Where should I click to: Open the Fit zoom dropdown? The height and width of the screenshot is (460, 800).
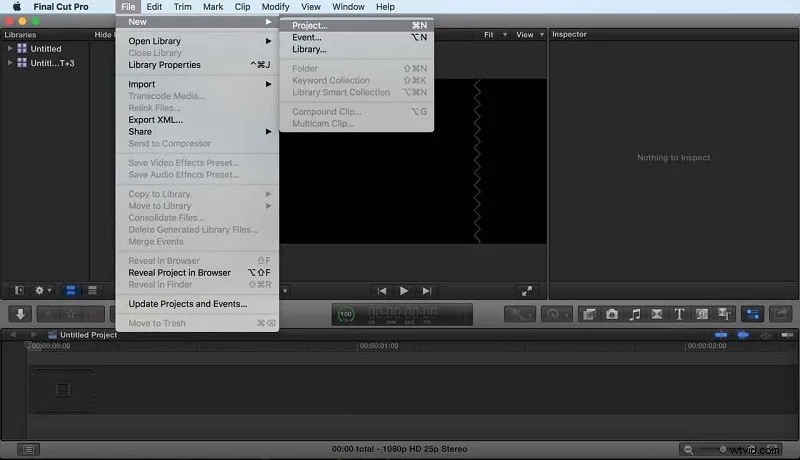pyautogui.click(x=495, y=35)
